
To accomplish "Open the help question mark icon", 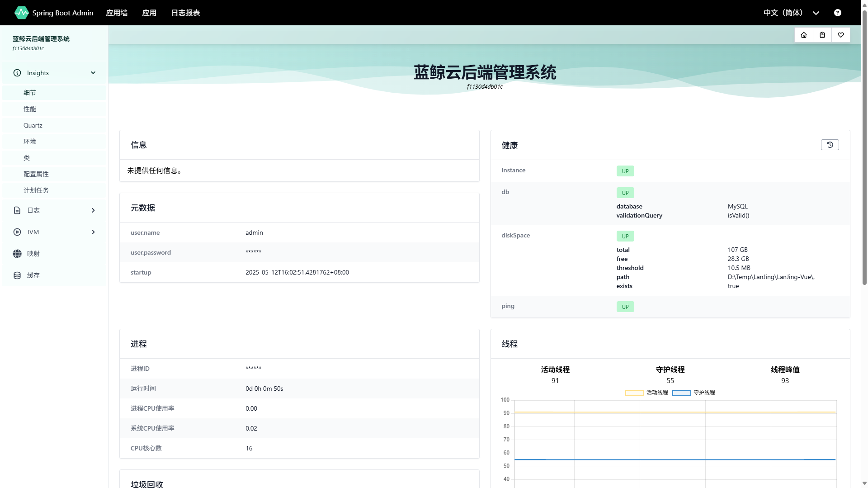I will point(837,13).
